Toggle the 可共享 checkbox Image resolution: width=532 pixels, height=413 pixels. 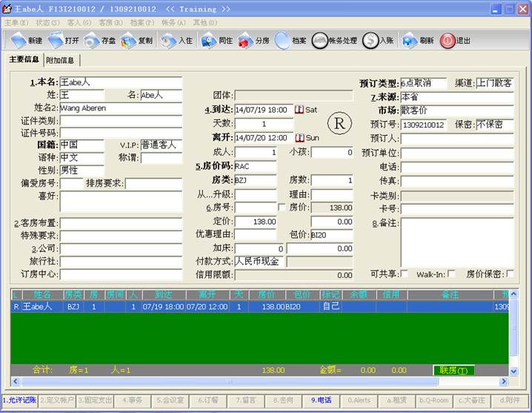404,274
